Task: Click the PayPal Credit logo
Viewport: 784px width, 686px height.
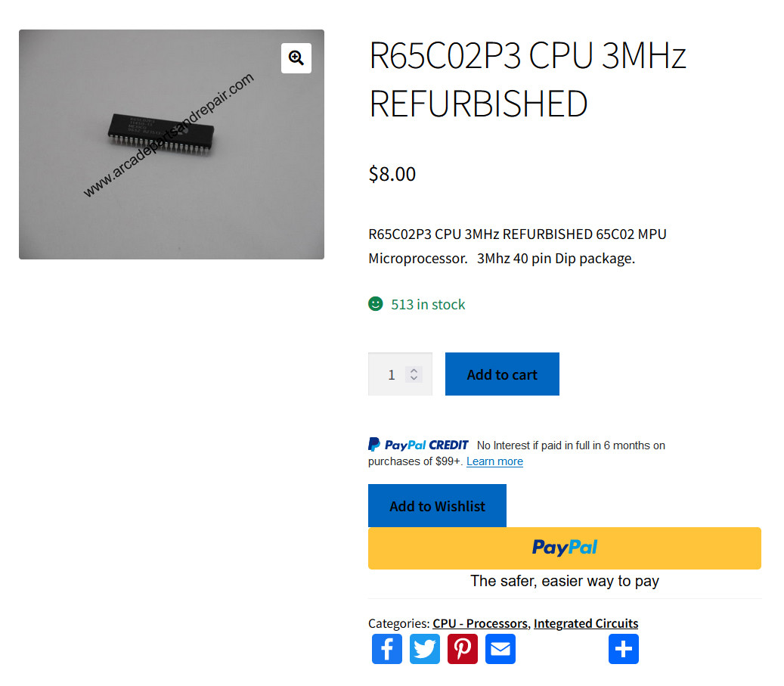Action: (418, 444)
